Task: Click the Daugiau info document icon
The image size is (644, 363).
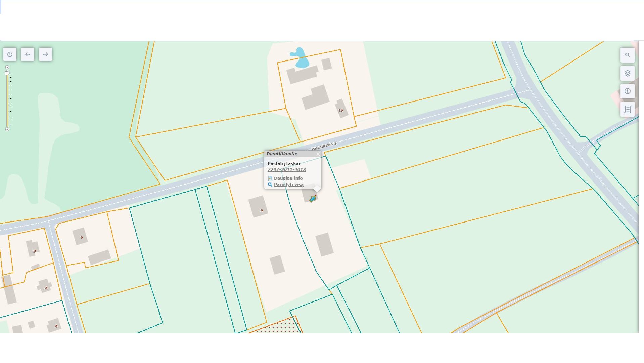Action: coord(270,178)
